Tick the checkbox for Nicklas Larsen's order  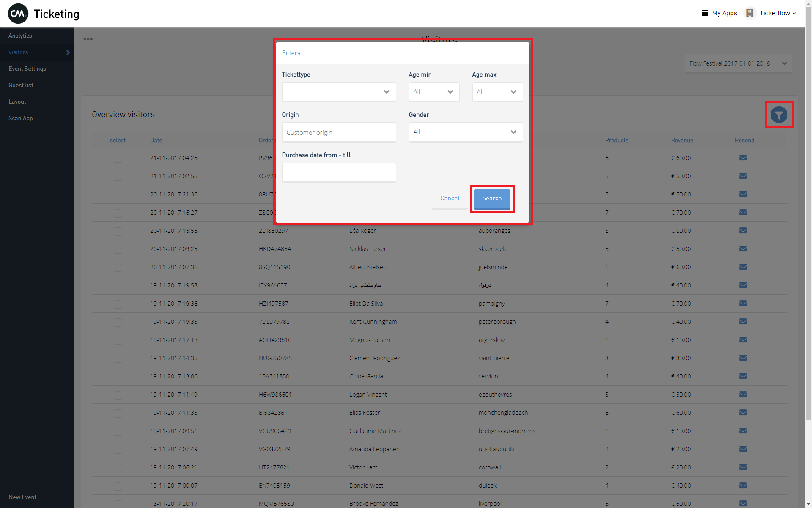(x=118, y=249)
